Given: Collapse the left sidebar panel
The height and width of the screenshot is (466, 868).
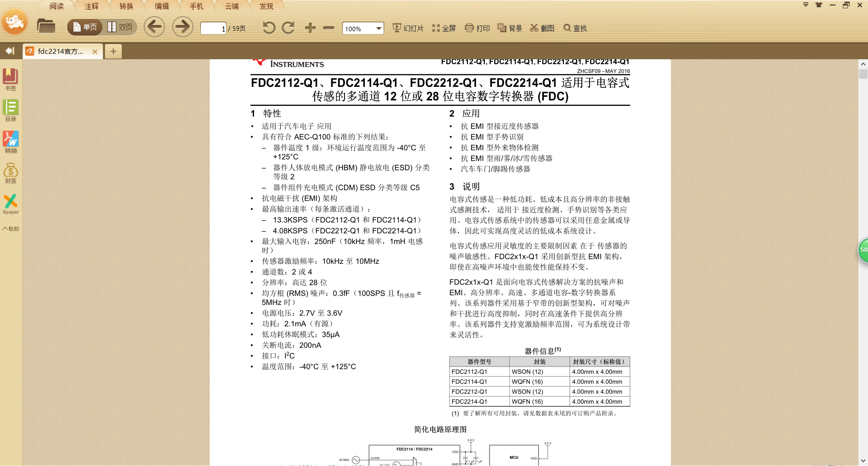Looking at the screenshot, I should point(10,51).
